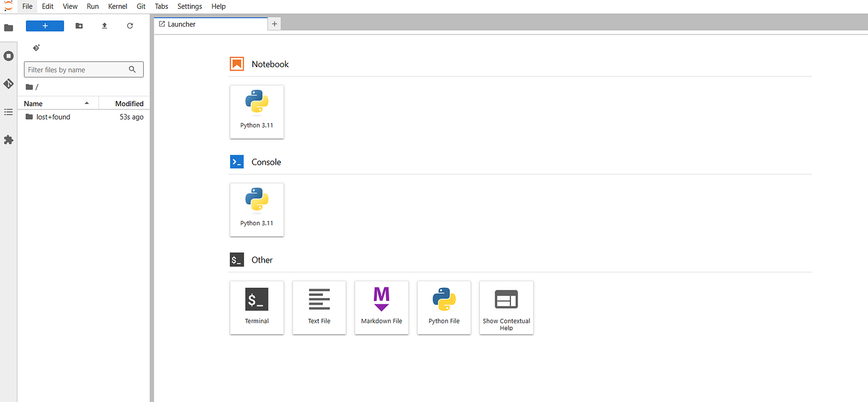Create a new Markdown File
Viewport: 868px width, 402px height.
(x=381, y=308)
